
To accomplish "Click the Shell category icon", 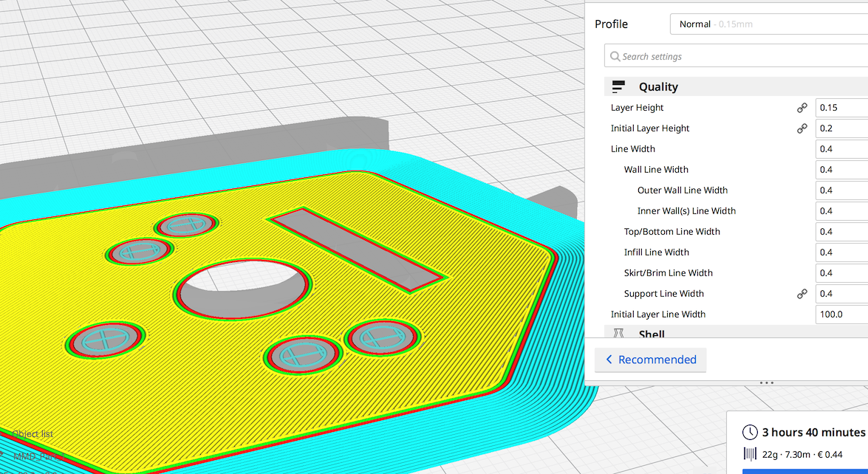I will click(618, 334).
